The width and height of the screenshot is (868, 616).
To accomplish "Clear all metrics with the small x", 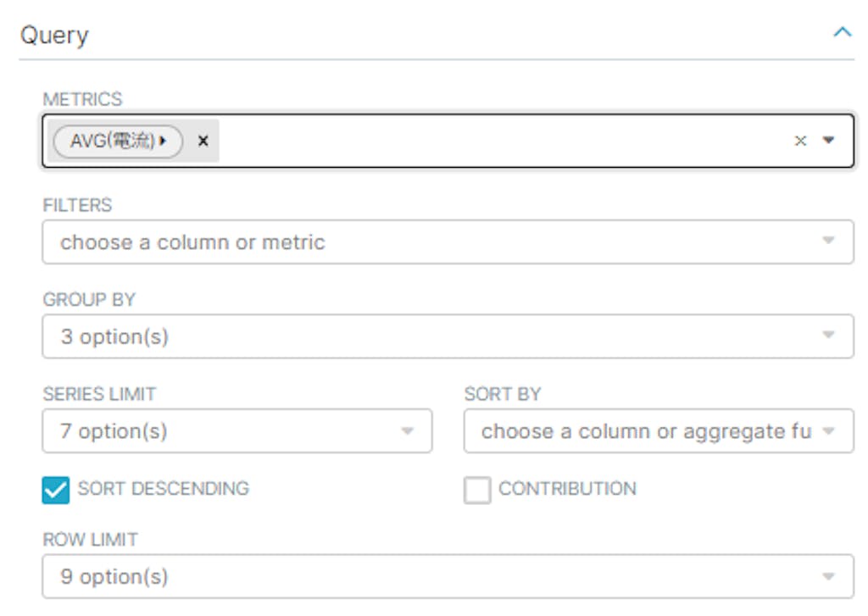I will point(800,141).
